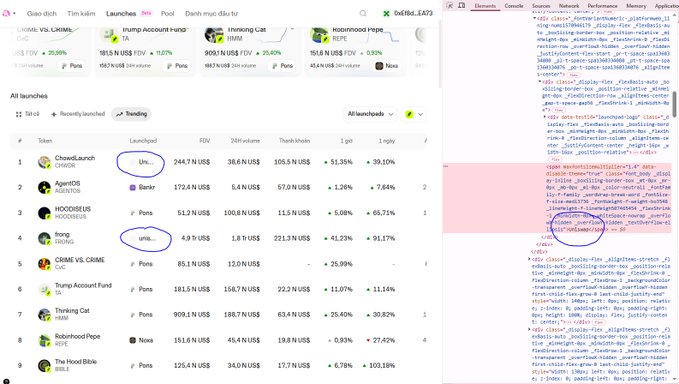Click Robinhood Pepe row avatar
Image resolution: width=679 pixels, height=384 pixels.
44,340
